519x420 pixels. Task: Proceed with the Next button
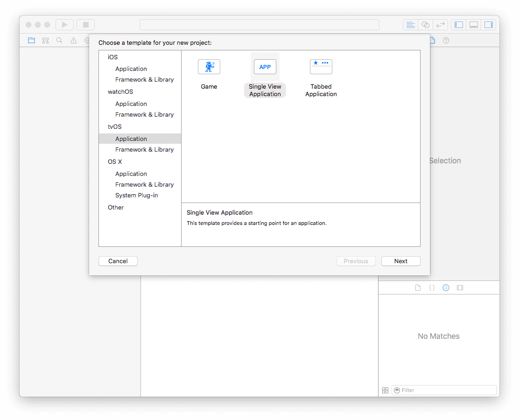(401, 261)
